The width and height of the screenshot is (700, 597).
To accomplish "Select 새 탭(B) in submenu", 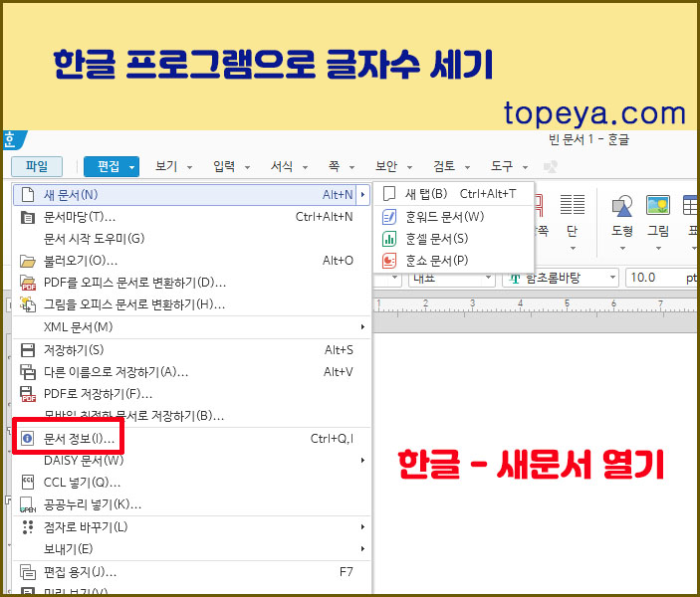I will tap(454, 194).
